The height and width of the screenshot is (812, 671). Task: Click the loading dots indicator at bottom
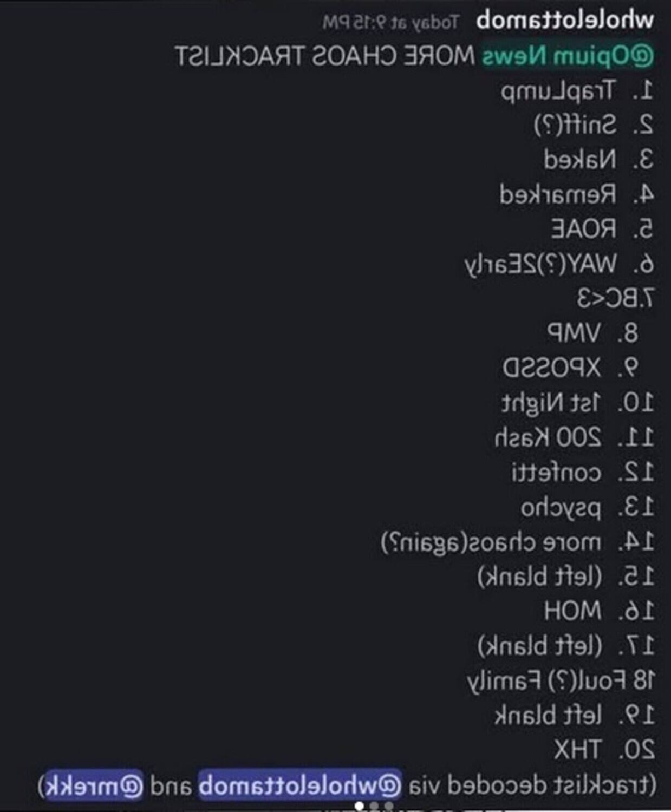pos(371,806)
